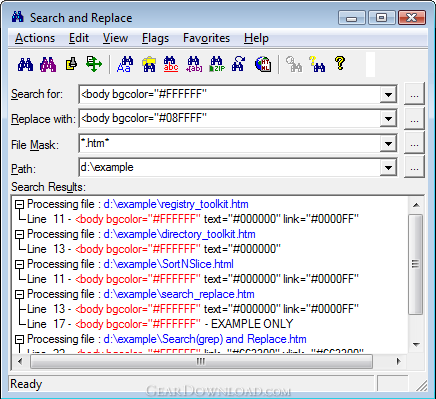The image size is (436, 399).
Task: Open the File Mask dropdown arrow
Action: [388, 144]
